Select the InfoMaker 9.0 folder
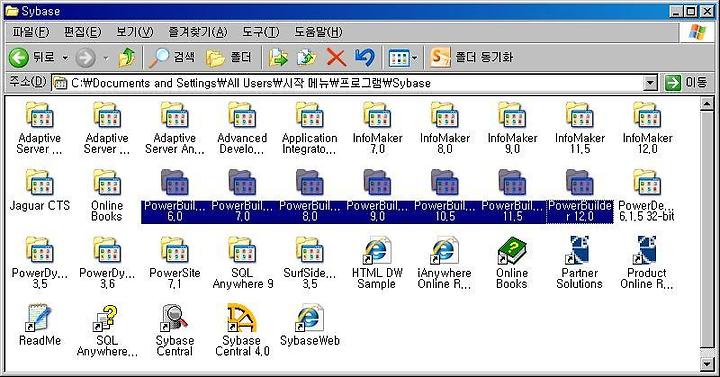 coord(512,128)
